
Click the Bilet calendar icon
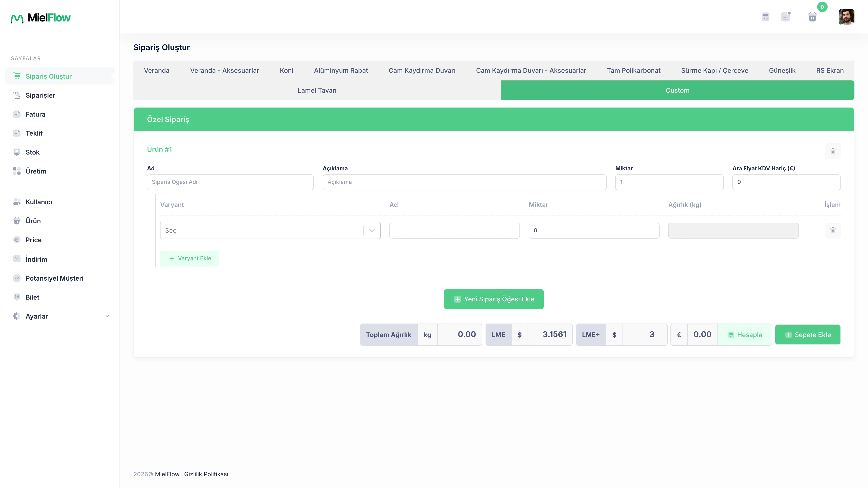17,297
